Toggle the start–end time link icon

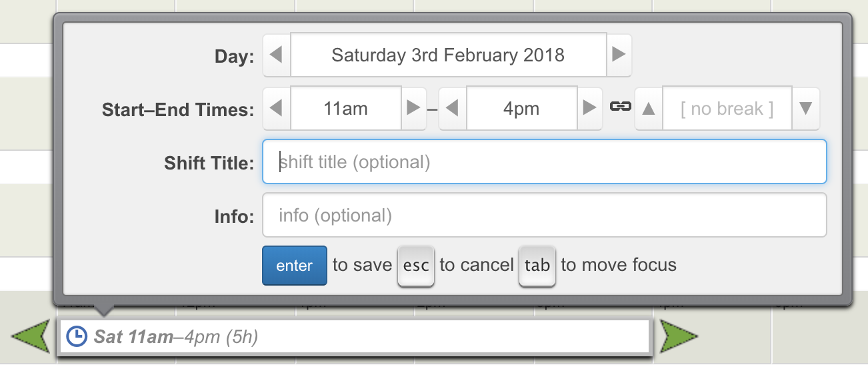(x=620, y=107)
